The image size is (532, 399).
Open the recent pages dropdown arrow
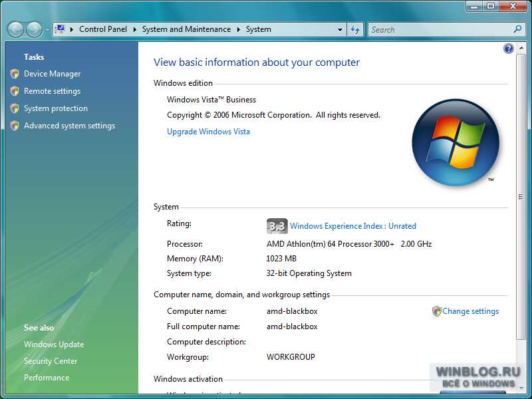pos(47,30)
